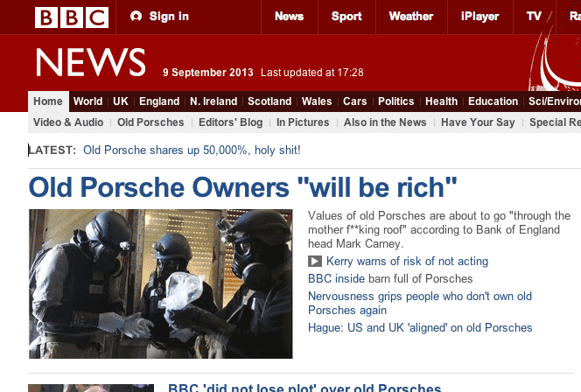
Task: Open iPlayer from the top bar
Action: click(479, 17)
